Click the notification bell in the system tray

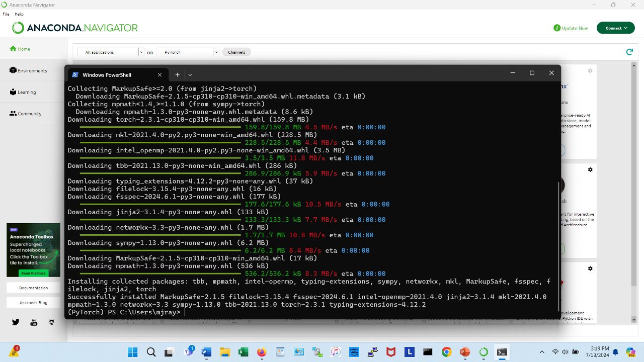click(615, 352)
